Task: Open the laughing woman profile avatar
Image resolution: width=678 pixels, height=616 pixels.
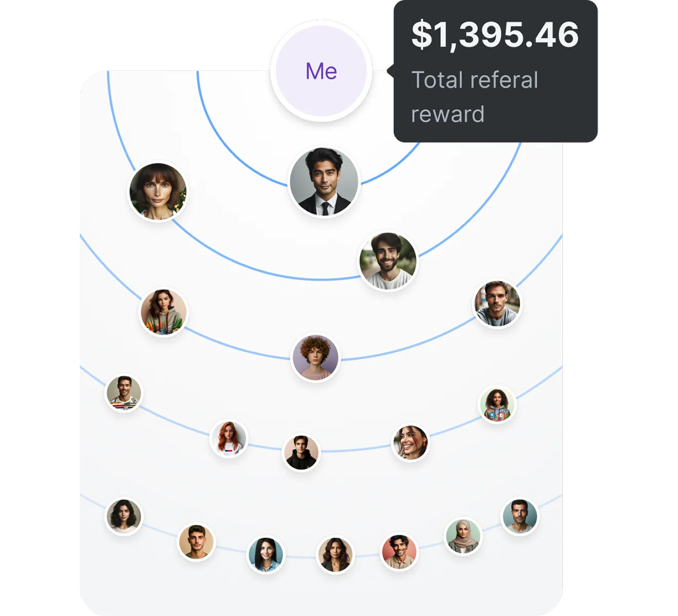Action: coord(410,442)
